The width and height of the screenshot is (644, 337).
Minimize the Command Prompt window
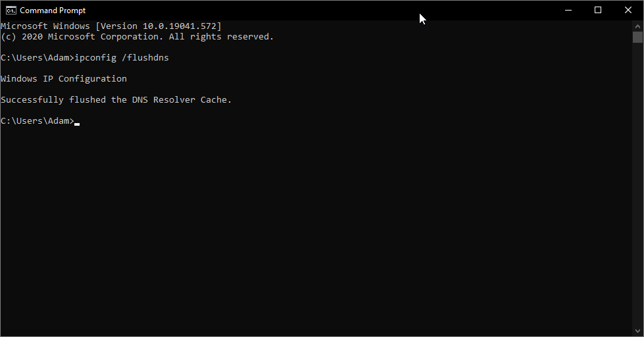568,11
